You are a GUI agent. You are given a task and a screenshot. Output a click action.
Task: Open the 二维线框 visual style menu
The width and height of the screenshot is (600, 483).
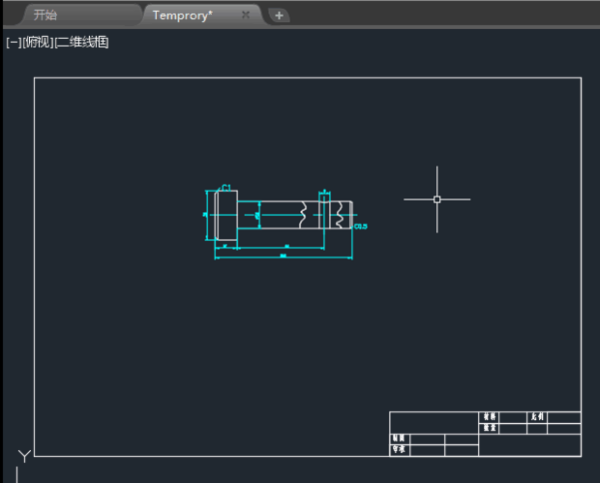[x=82, y=42]
